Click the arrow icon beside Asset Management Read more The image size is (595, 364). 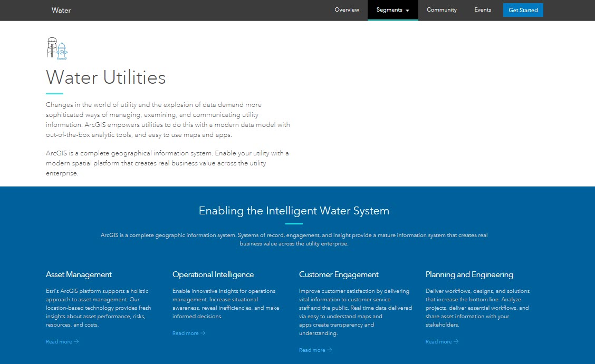click(x=77, y=341)
